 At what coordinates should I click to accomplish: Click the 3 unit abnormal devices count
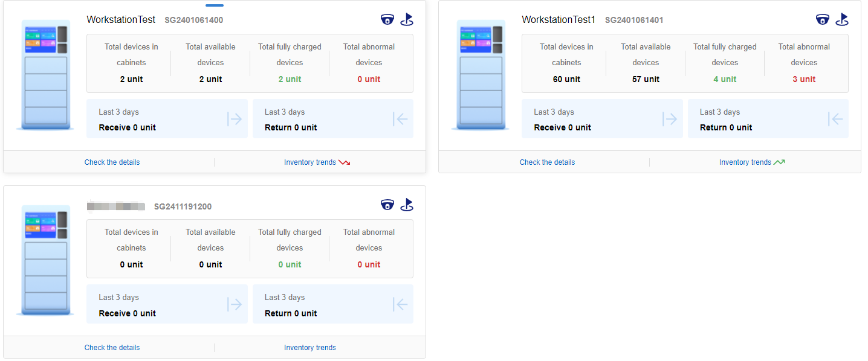[x=804, y=79]
